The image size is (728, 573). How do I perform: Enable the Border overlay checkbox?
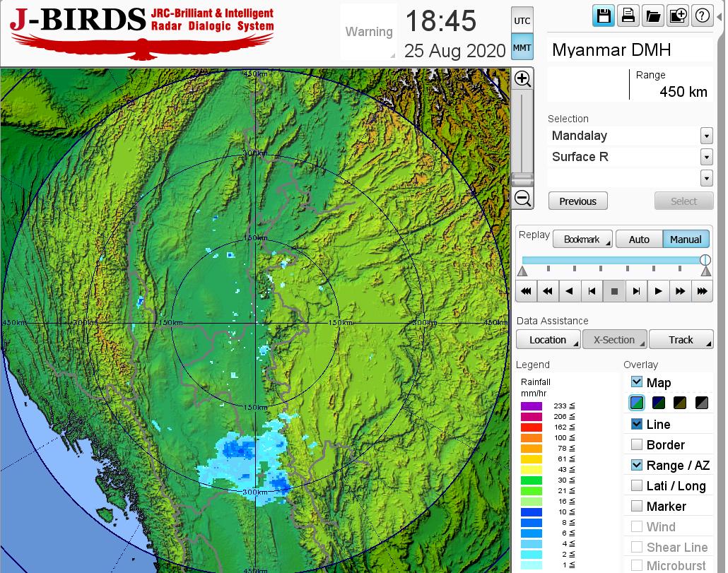(x=637, y=444)
